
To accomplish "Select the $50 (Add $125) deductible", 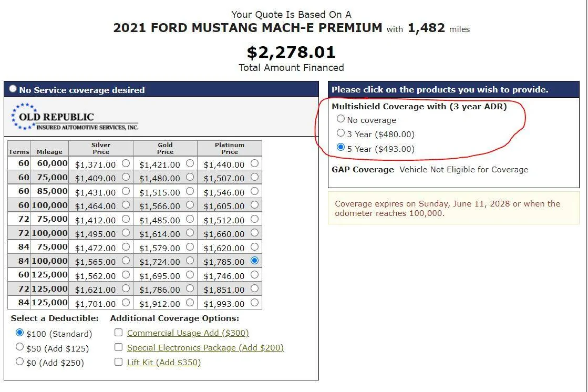I will coord(19,347).
